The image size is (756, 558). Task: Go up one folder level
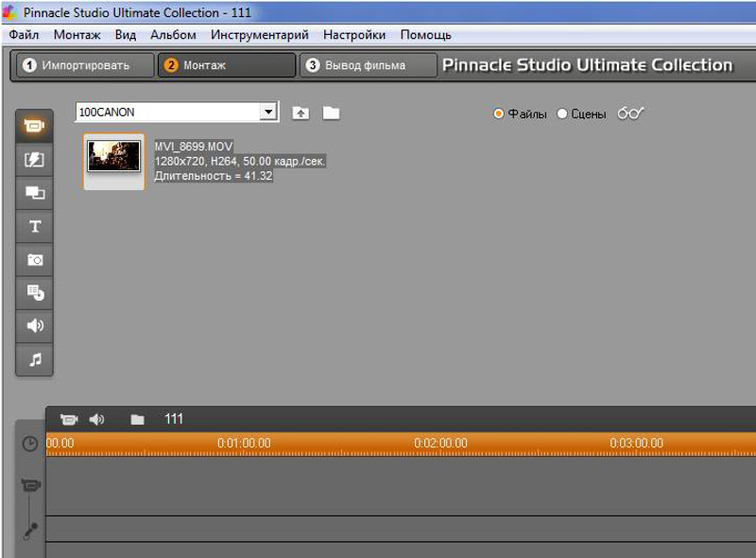(x=301, y=113)
